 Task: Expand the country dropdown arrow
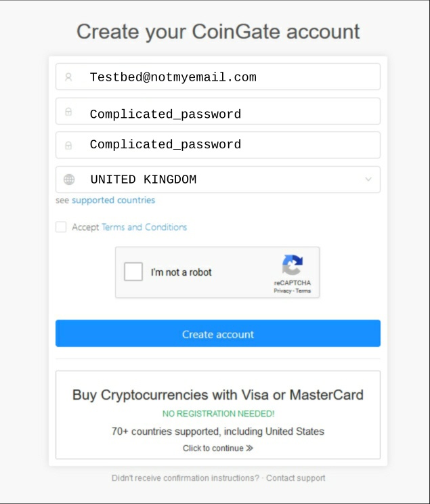(x=368, y=180)
